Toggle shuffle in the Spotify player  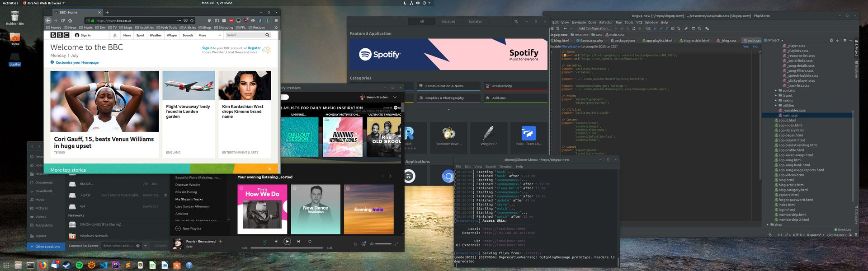point(265,242)
